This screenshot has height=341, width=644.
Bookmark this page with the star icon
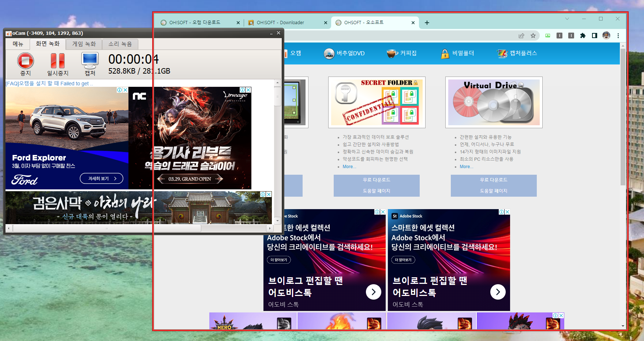click(x=533, y=36)
